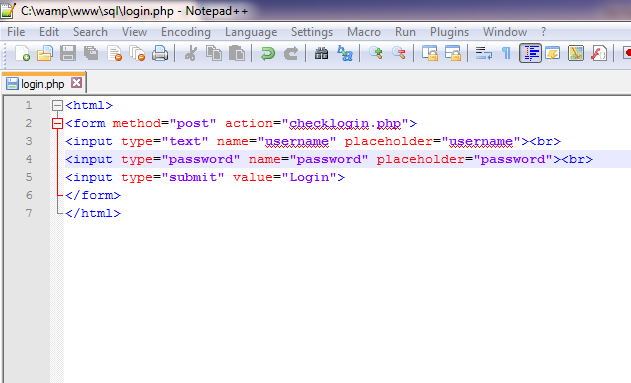Image resolution: width=631 pixels, height=383 pixels.
Task: Click the New file toolbar icon
Action: click(23, 53)
